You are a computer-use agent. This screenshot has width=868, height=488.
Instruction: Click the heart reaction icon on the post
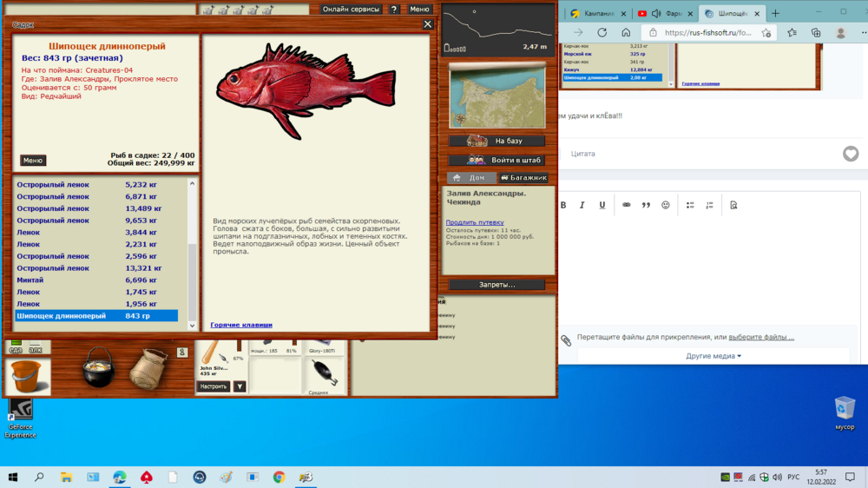[851, 154]
